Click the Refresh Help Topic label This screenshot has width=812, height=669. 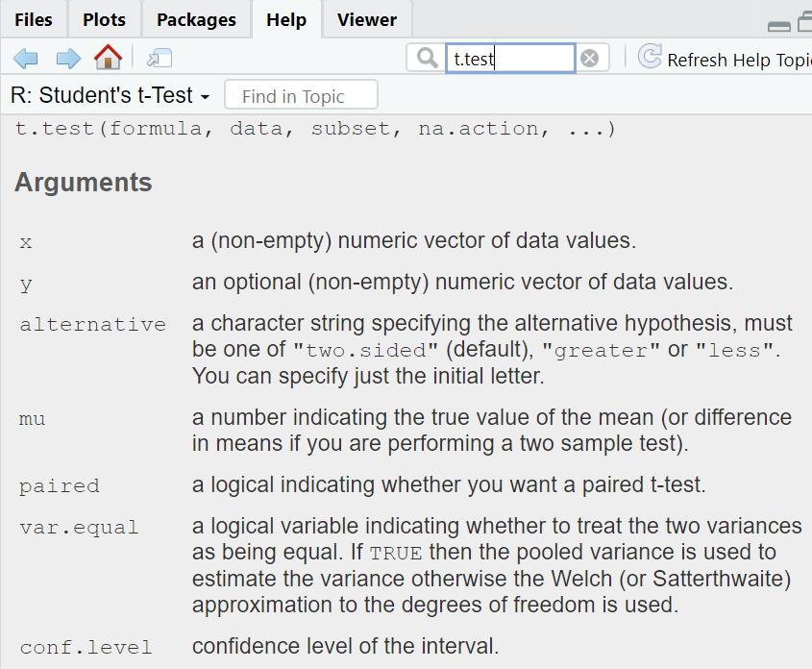[x=740, y=60]
